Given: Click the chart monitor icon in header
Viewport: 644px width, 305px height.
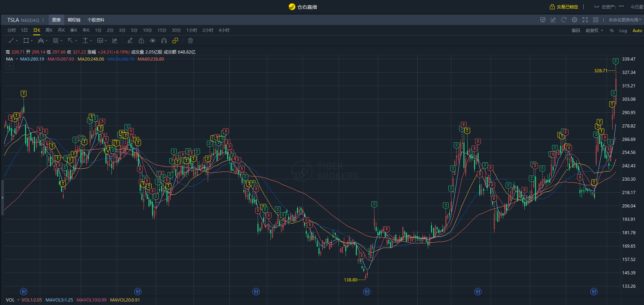Looking at the screenshot, I should click(x=543, y=20).
